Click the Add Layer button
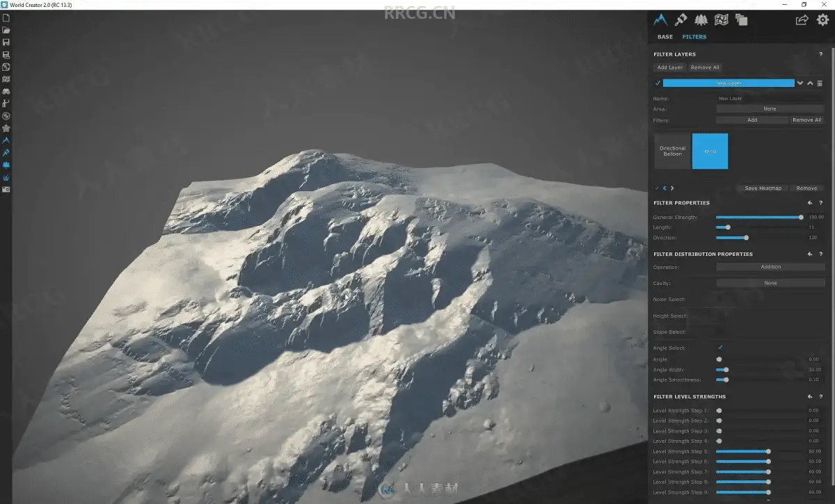The height and width of the screenshot is (504, 835). pos(670,67)
